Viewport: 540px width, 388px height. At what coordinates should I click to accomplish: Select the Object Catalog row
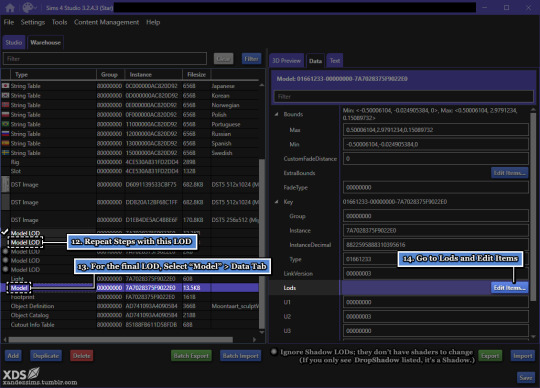click(x=130, y=315)
